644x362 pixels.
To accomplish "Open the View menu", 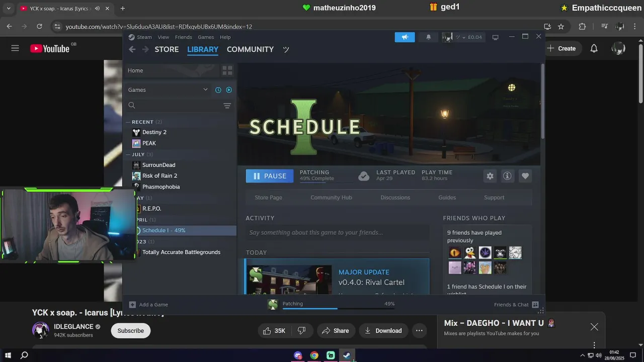I will (x=164, y=37).
